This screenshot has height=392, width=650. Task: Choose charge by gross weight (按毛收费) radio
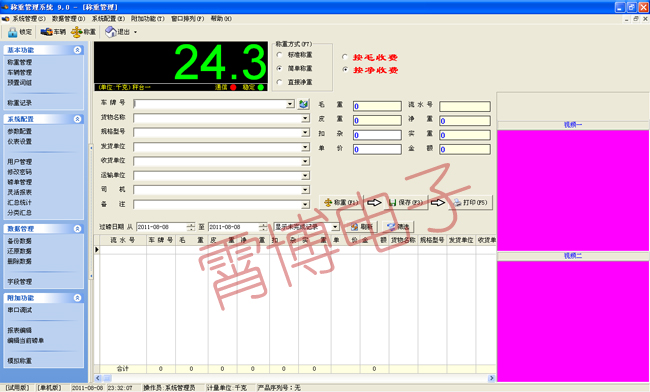[345, 57]
